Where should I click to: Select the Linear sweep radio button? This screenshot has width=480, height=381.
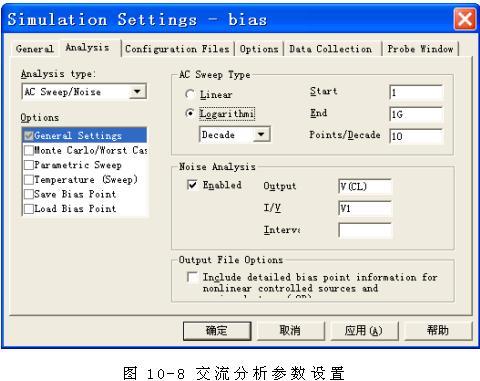pyautogui.click(x=190, y=94)
